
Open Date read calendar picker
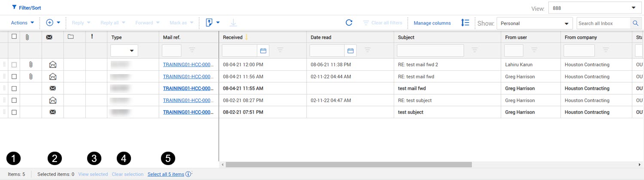tap(350, 51)
